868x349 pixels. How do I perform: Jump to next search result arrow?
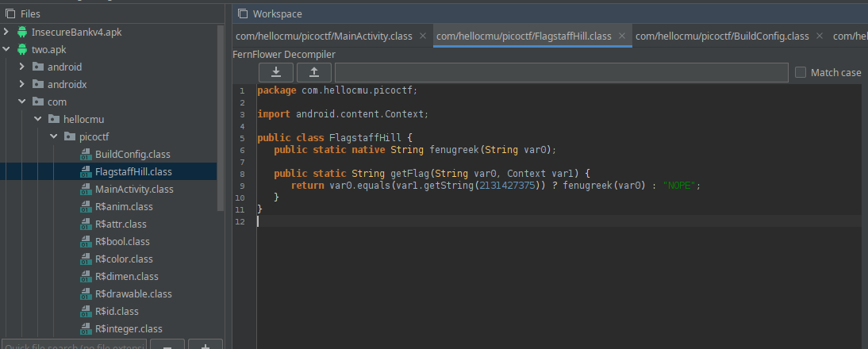pos(275,72)
